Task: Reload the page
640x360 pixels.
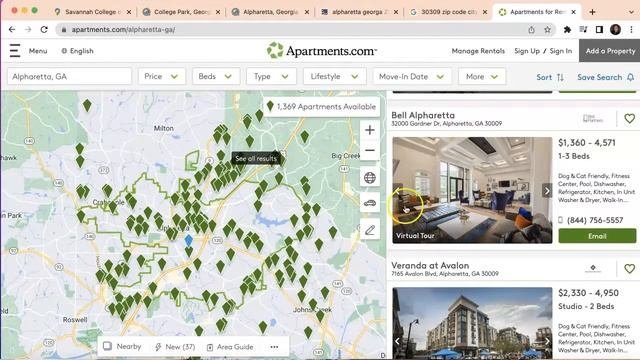Action: click(44, 29)
